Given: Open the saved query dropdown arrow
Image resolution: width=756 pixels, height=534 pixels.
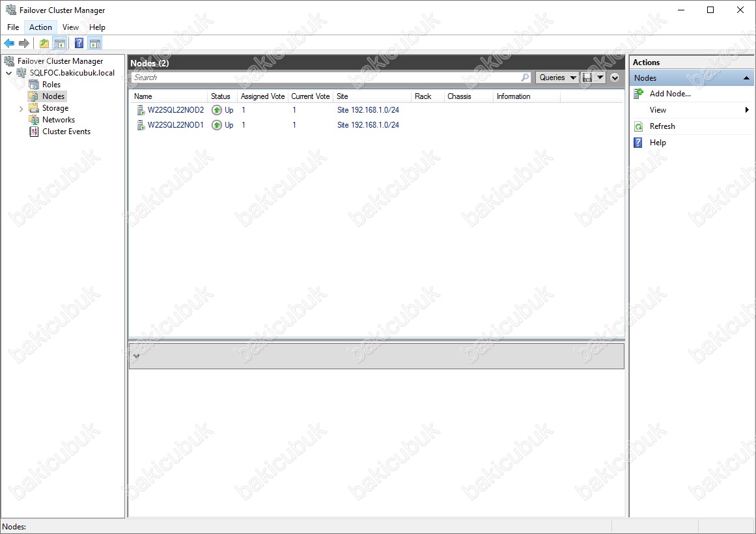Looking at the screenshot, I should (600, 77).
